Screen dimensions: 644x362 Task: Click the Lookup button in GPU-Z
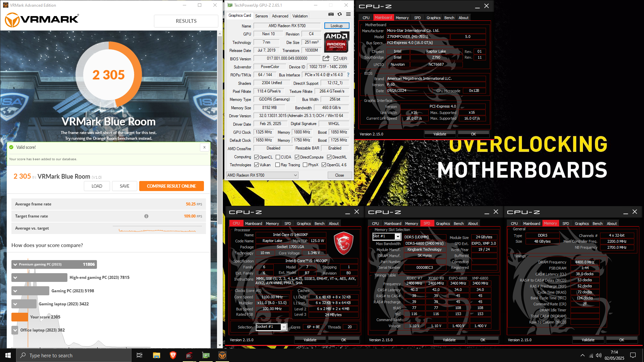(336, 26)
